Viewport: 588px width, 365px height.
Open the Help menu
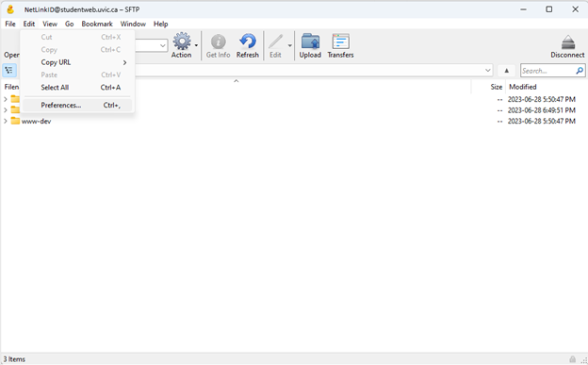click(x=160, y=24)
